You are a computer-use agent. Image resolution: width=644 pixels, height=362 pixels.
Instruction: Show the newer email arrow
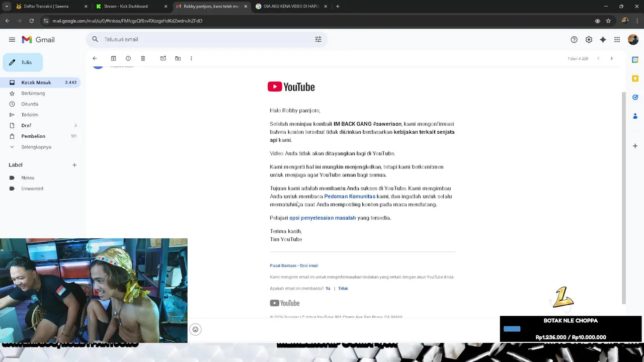(598, 58)
